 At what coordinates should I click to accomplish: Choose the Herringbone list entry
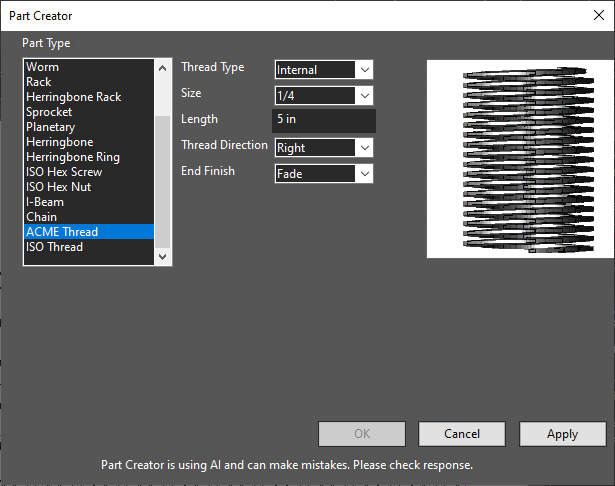coord(89,142)
